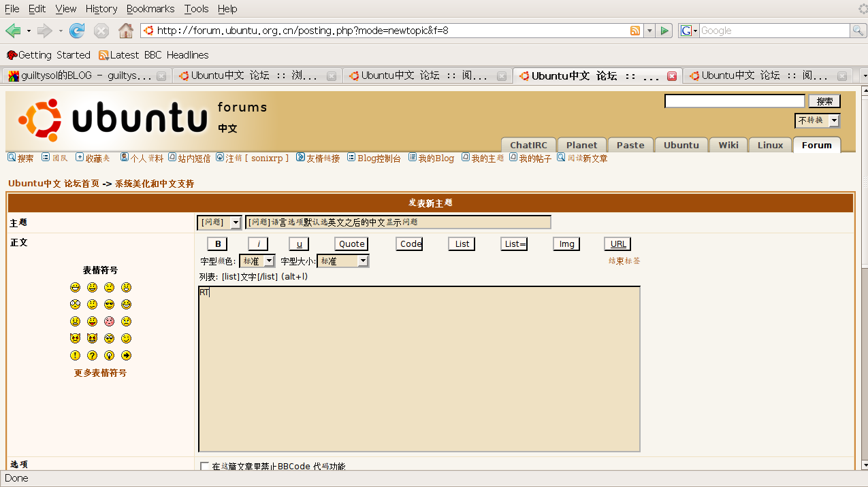Image resolution: width=868 pixels, height=487 pixels.
Task: Insert the tongue-out razz smiley
Action: 92,322
